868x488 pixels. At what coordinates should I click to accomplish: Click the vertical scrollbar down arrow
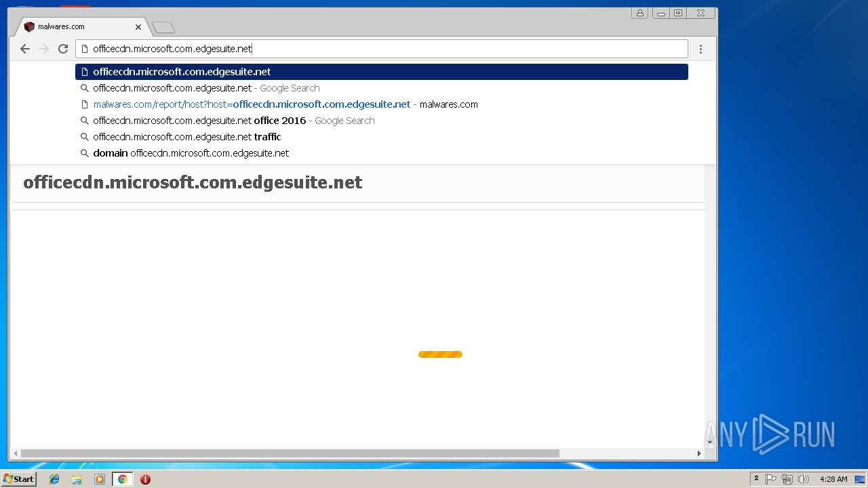710,442
